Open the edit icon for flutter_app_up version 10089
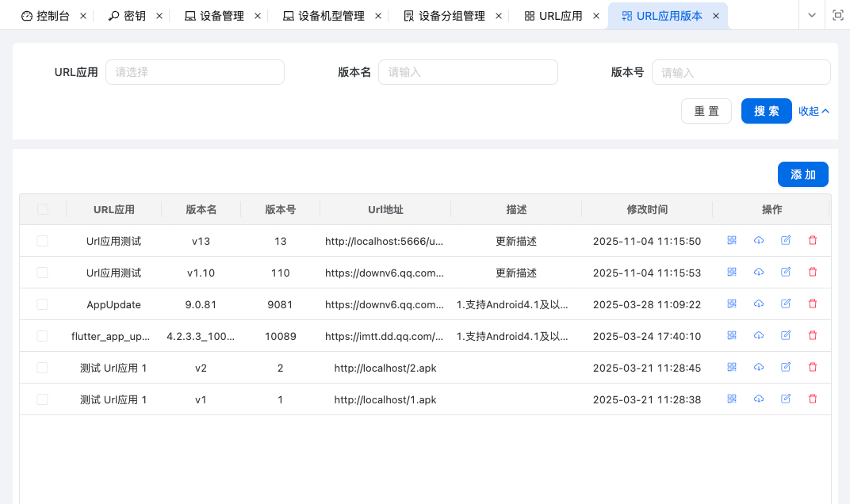The height and width of the screenshot is (504, 850). click(785, 335)
